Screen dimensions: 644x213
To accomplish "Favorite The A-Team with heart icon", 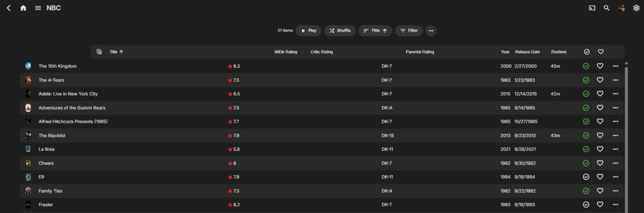I will pyautogui.click(x=600, y=80).
